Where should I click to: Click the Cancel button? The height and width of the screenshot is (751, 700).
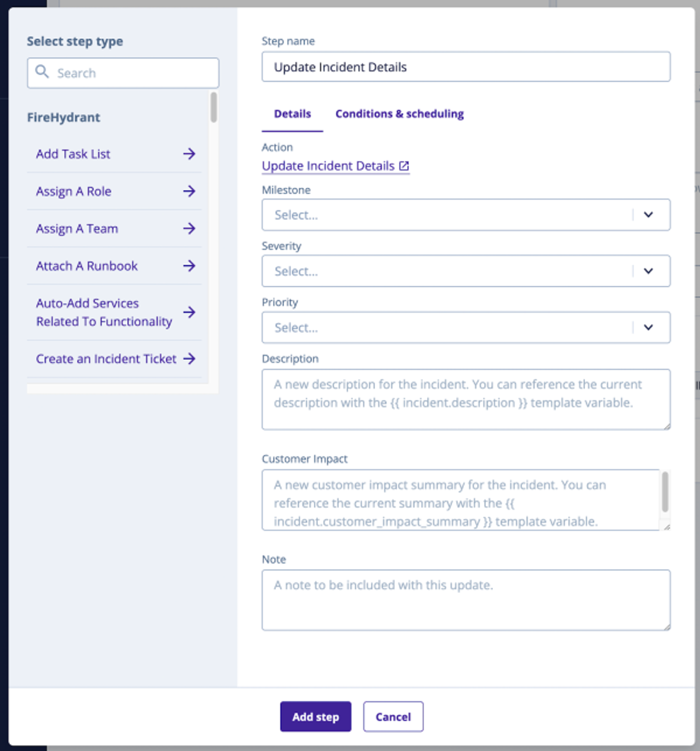pos(393,717)
